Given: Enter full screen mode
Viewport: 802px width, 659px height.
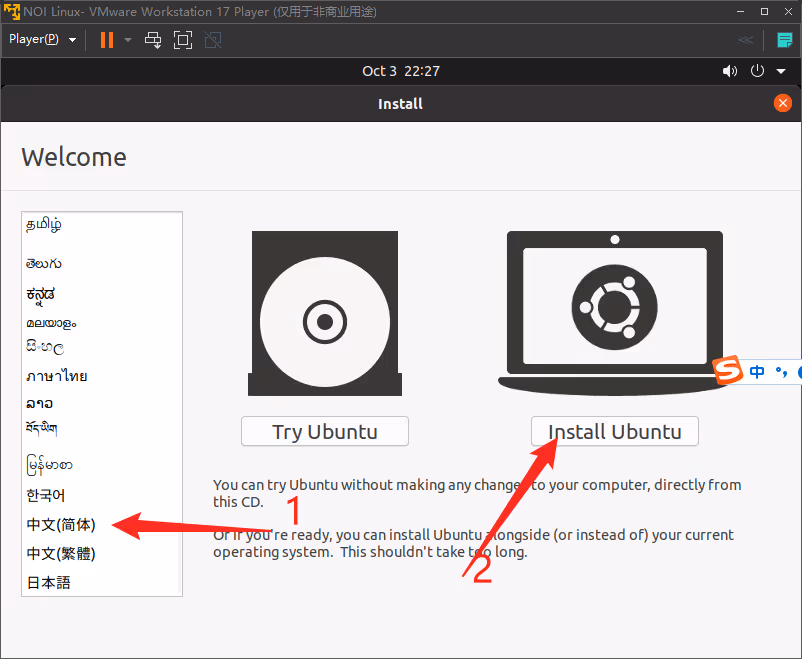Looking at the screenshot, I should [183, 40].
